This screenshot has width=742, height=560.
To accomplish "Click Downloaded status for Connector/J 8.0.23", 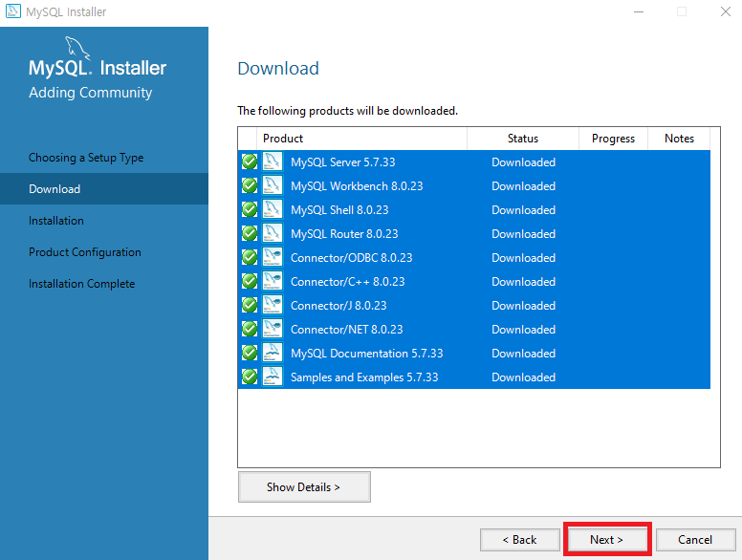I will (523, 306).
